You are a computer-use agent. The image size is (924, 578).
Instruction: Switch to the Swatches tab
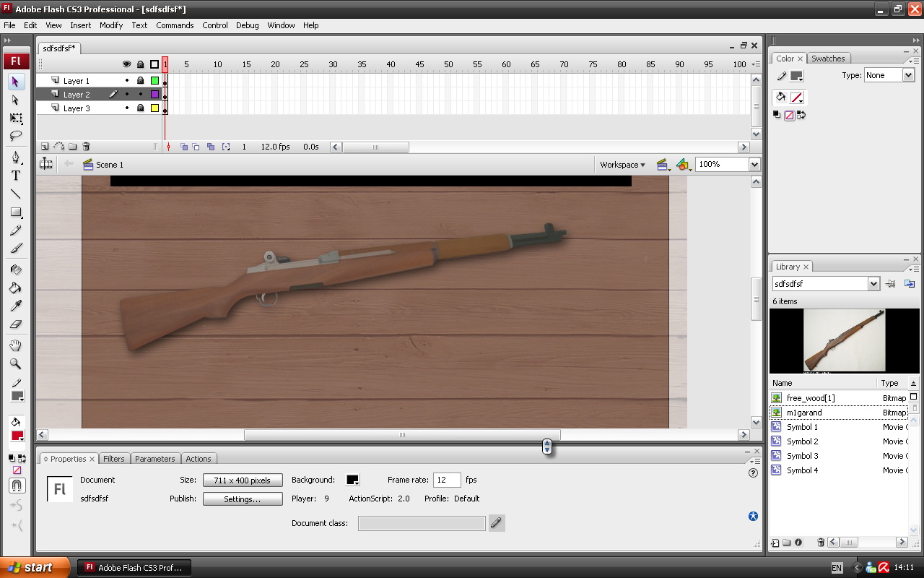pos(828,59)
